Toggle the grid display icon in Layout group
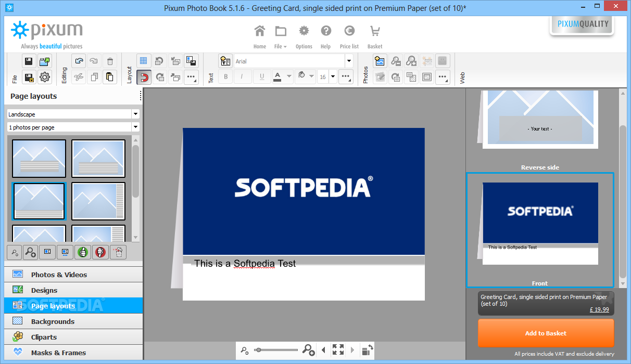631x364 pixels. [x=144, y=61]
